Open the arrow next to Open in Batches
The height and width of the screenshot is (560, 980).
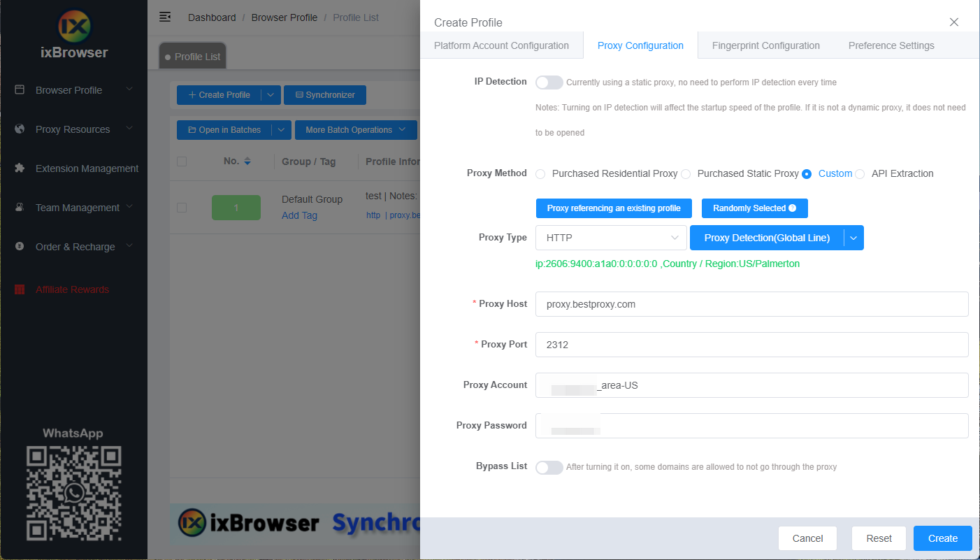pyautogui.click(x=281, y=130)
